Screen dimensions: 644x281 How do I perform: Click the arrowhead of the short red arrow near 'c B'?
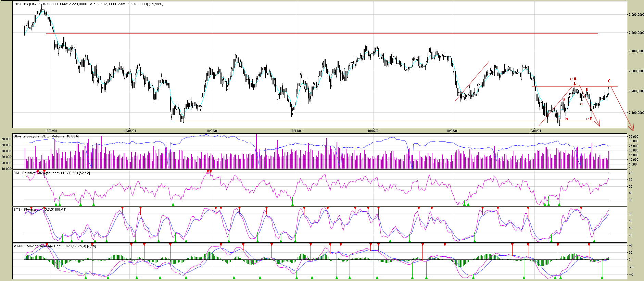(599, 125)
